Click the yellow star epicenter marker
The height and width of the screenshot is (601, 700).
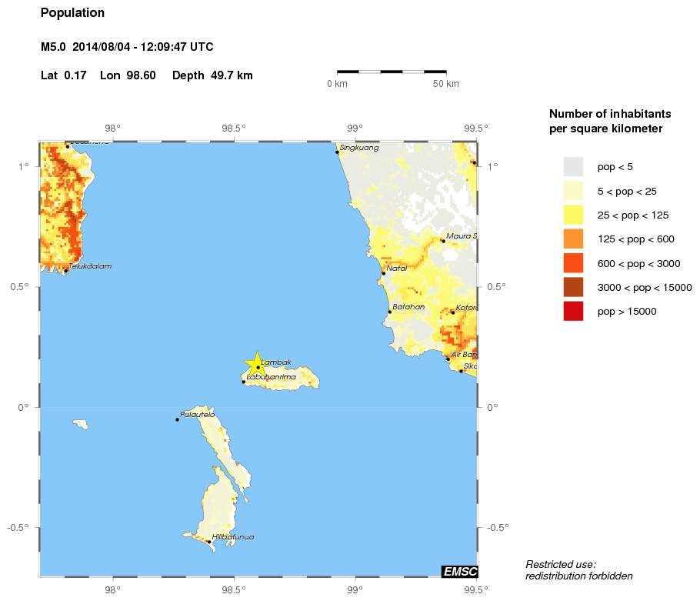pyautogui.click(x=255, y=364)
